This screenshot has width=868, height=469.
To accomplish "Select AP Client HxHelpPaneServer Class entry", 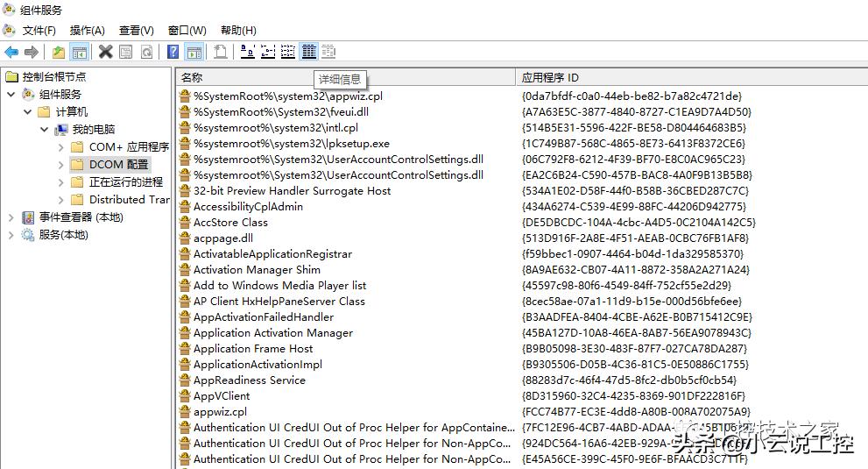I will 279,302.
